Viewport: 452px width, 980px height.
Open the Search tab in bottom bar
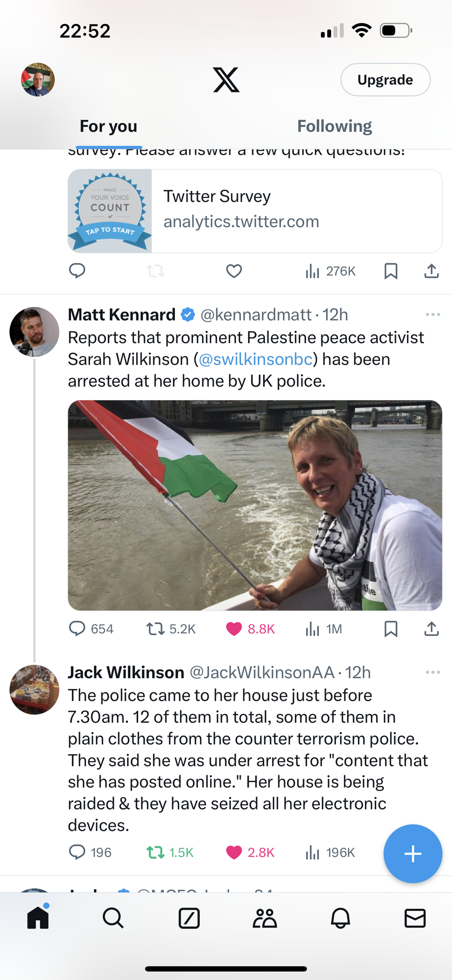[x=113, y=918]
